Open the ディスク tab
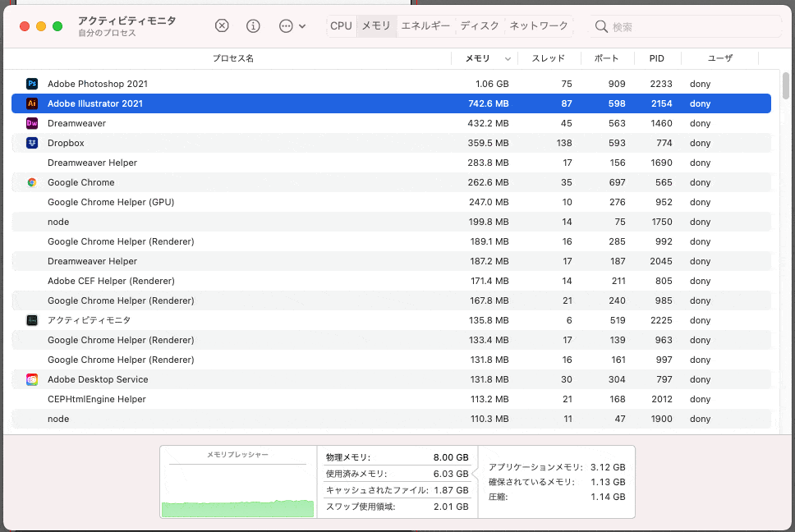 coord(479,25)
